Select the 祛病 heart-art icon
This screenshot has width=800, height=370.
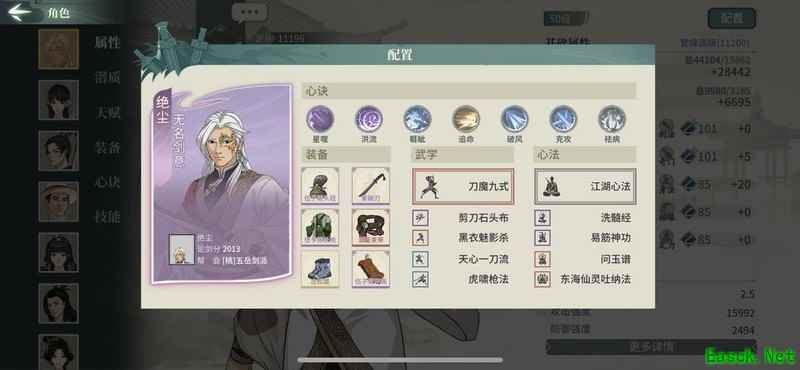pos(612,119)
